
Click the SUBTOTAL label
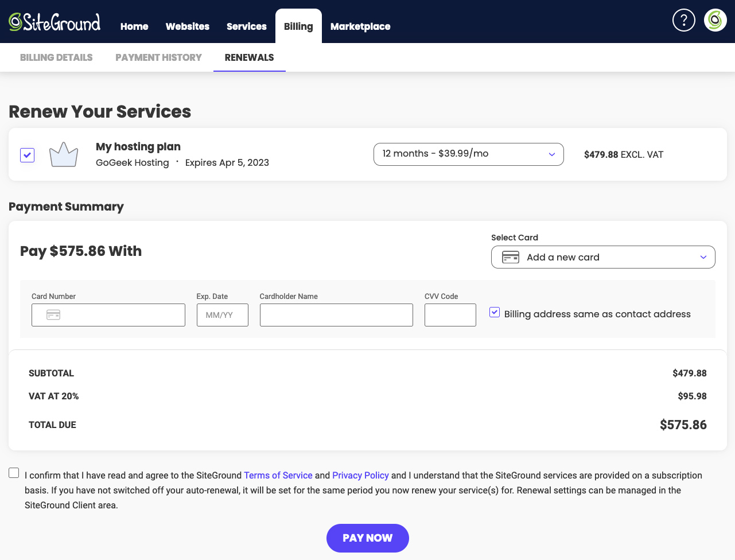tap(51, 373)
